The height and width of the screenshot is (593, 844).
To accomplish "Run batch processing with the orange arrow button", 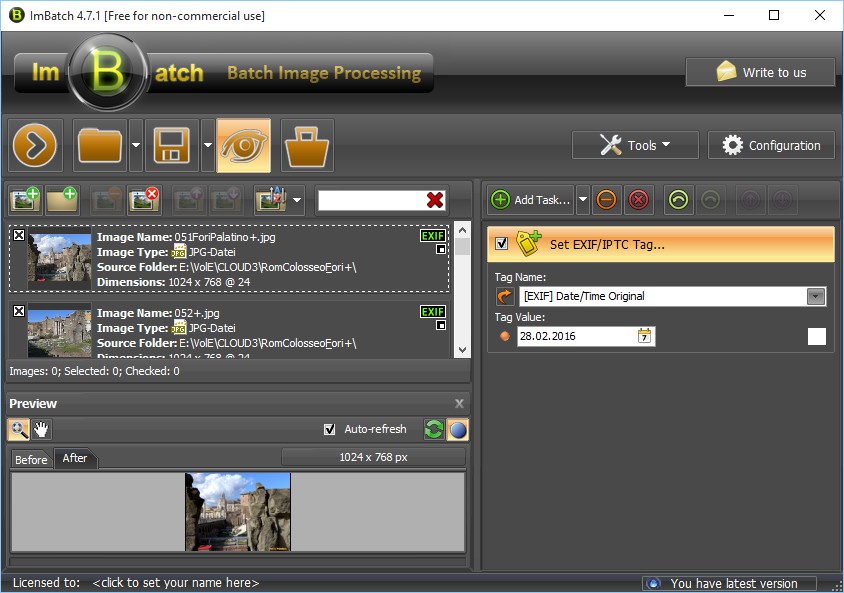I will (35, 145).
